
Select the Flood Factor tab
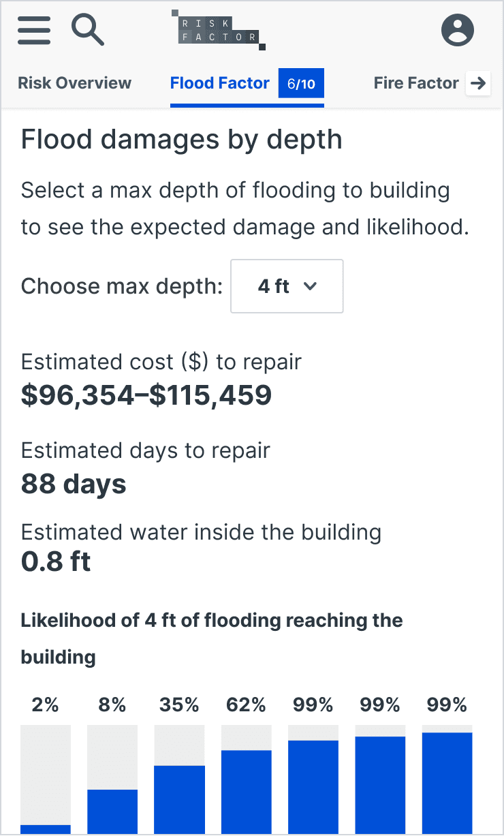click(219, 83)
